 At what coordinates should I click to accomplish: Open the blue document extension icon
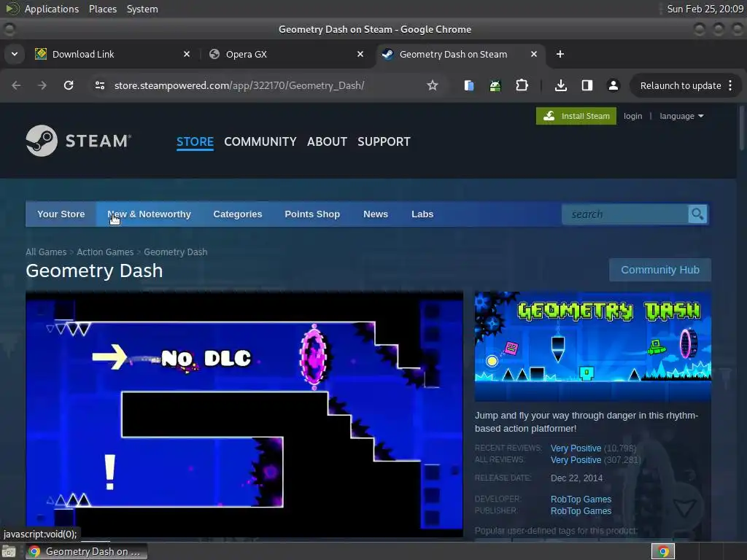pos(469,86)
